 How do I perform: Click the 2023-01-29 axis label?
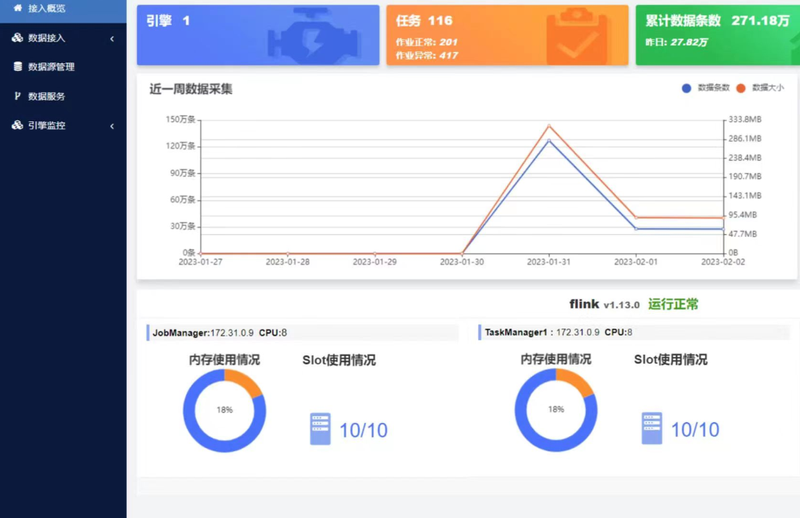[x=375, y=262]
